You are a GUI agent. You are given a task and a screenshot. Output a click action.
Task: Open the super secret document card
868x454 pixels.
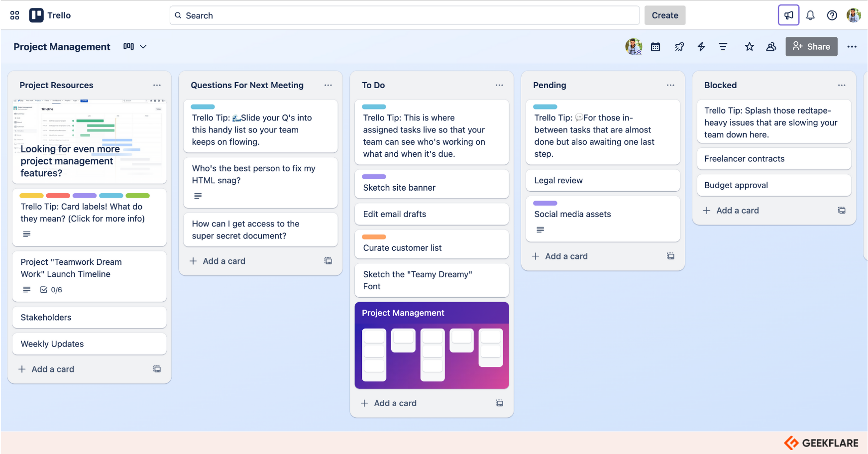point(261,230)
